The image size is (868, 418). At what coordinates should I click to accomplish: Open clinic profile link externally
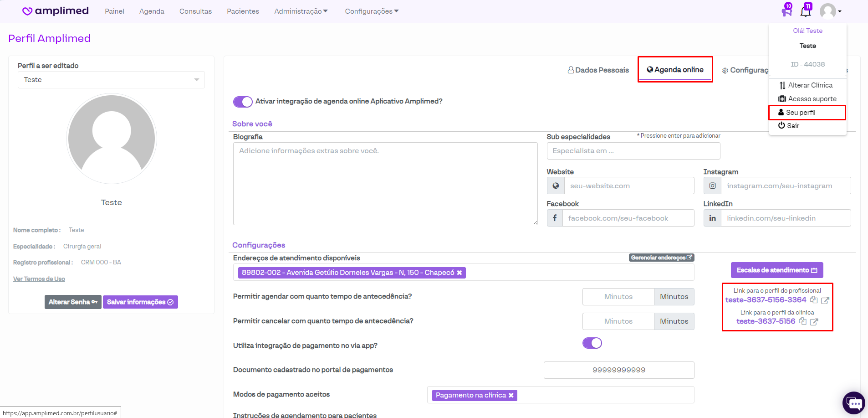pyautogui.click(x=814, y=321)
